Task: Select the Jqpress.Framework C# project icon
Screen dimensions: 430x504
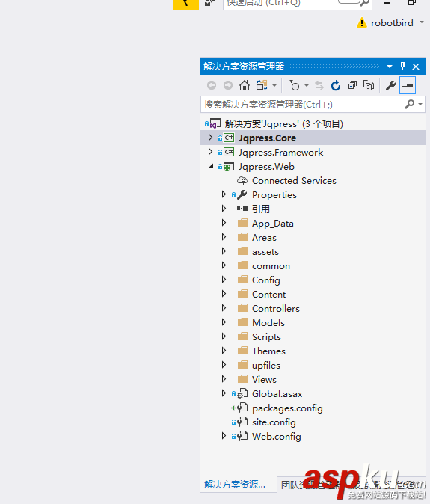Action: pos(229,152)
